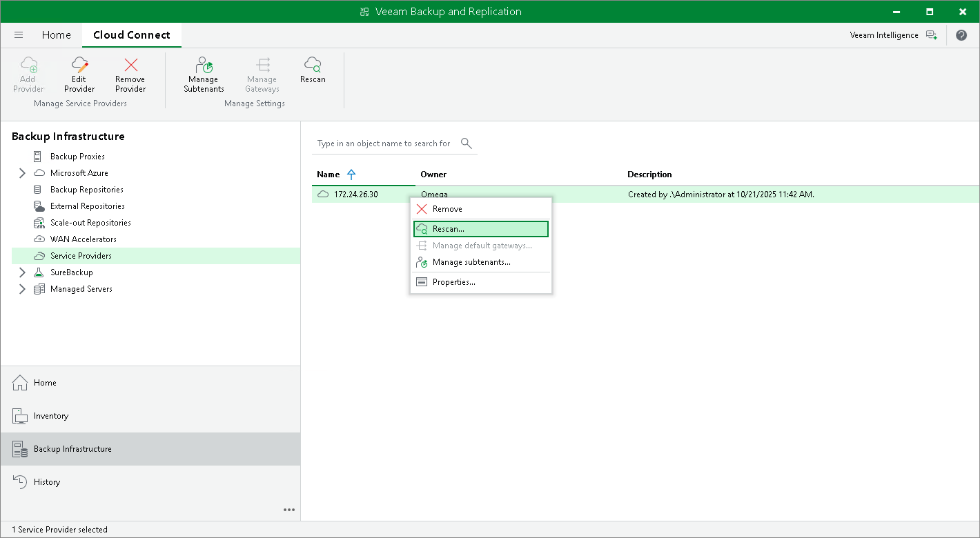This screenshot has width=980, height=538.
Task: Click the SureBackup flask icon
Action: pos(39,272)
